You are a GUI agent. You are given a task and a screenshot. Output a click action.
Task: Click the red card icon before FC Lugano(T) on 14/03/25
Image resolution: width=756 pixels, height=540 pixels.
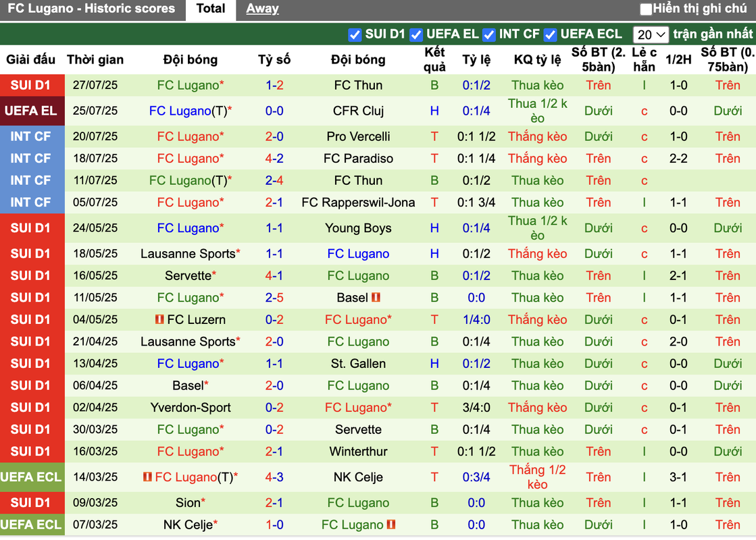[147, 477]
